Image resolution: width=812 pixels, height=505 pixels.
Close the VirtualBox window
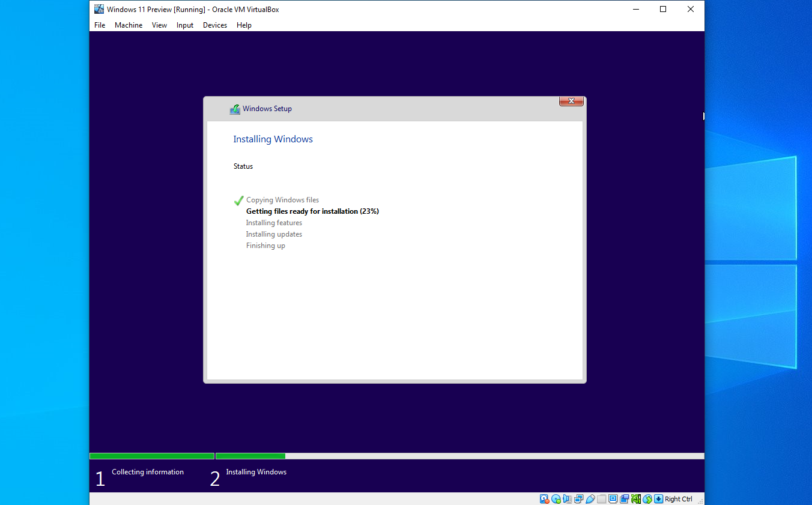pyautogui.click(x=691, y=9)
